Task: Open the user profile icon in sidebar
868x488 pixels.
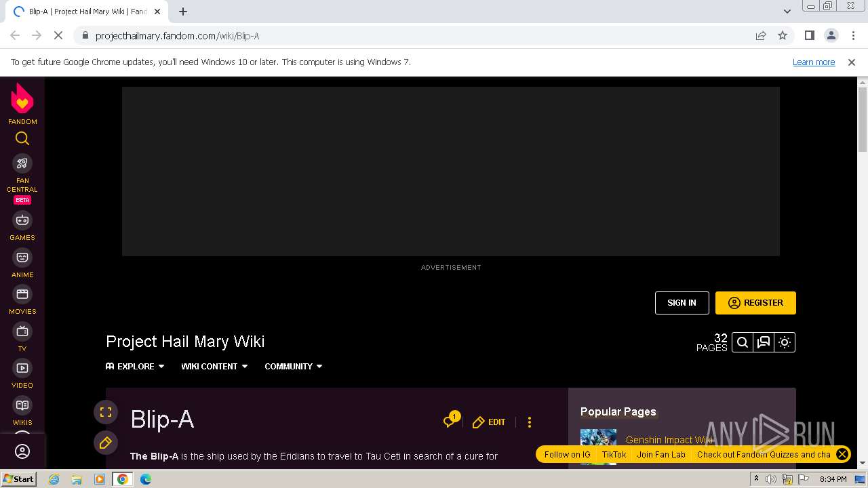Action: [x=22, y=451]
